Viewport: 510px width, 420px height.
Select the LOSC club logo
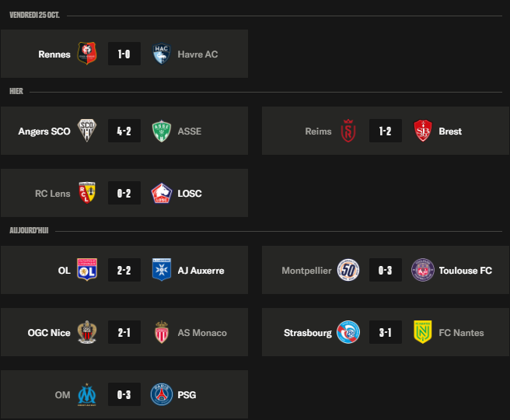click(161, 193)
